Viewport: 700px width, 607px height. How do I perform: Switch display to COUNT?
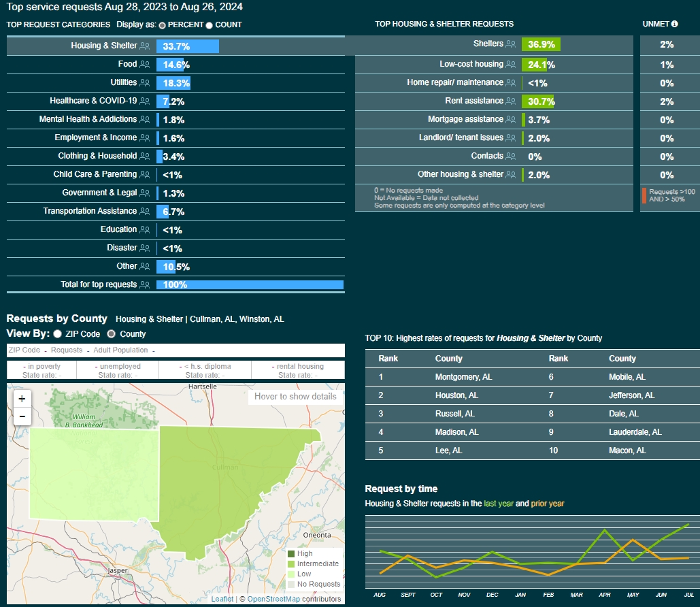tap(209, 25)
